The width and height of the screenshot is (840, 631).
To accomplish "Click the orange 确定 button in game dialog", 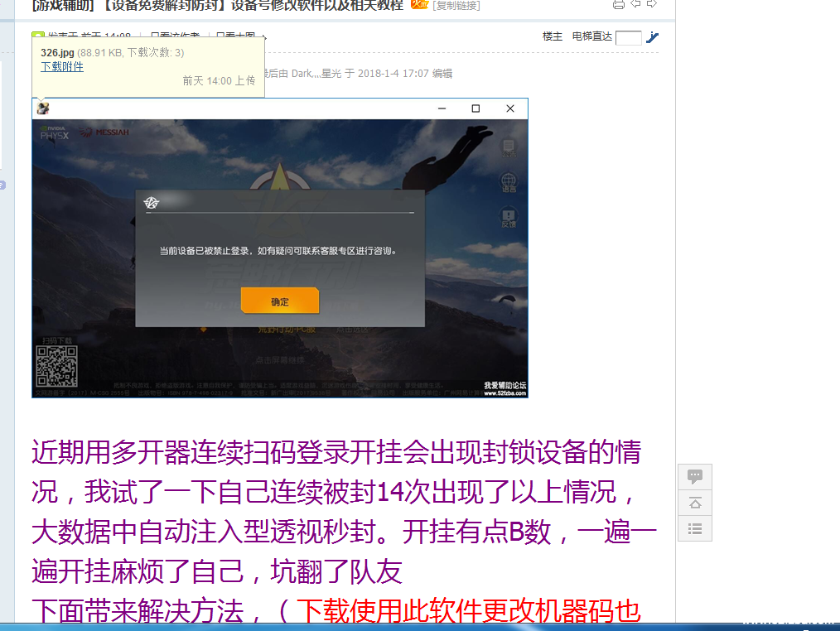I will (x=280, y=301).
